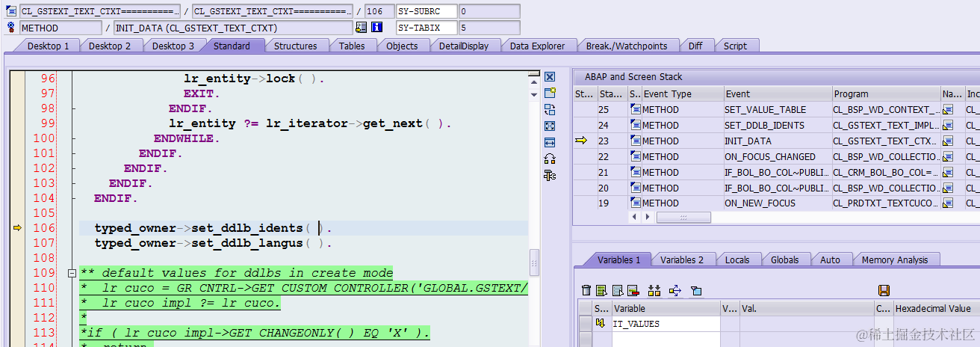
Task: Click the program icon before CL_GSTEXT_TEXT_CTXT field
Action: [x=11, y=11]
